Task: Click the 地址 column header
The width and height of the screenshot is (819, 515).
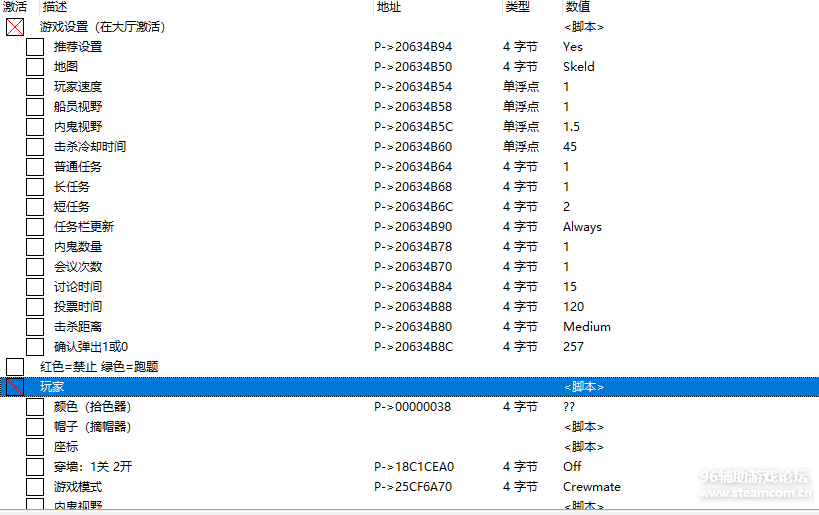Action: click(x=388, y=7)
